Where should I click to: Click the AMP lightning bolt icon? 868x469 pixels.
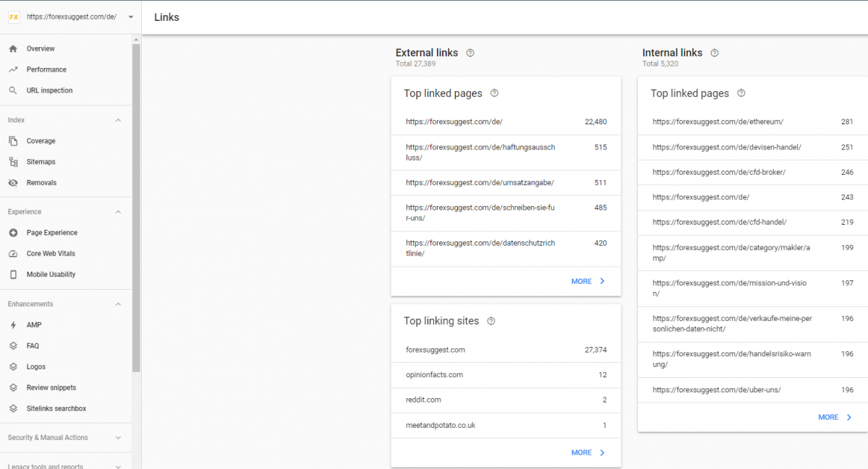tap(13, 325)
